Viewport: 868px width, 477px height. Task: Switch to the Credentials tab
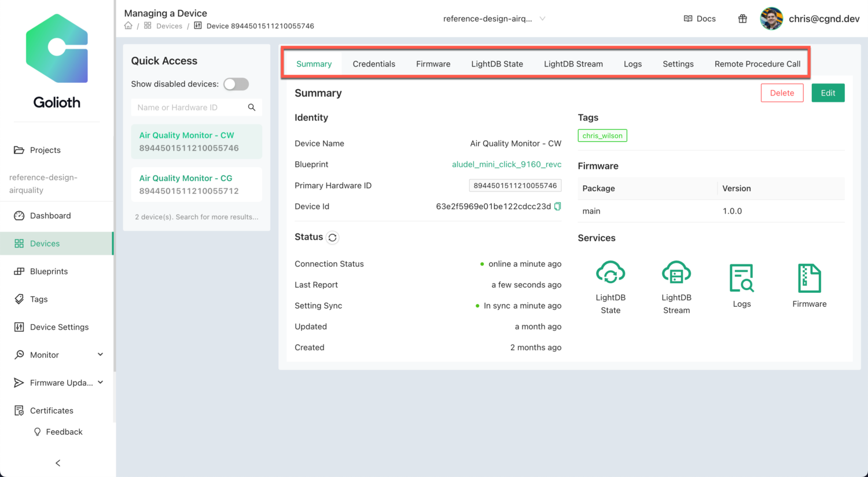(374, 64)
